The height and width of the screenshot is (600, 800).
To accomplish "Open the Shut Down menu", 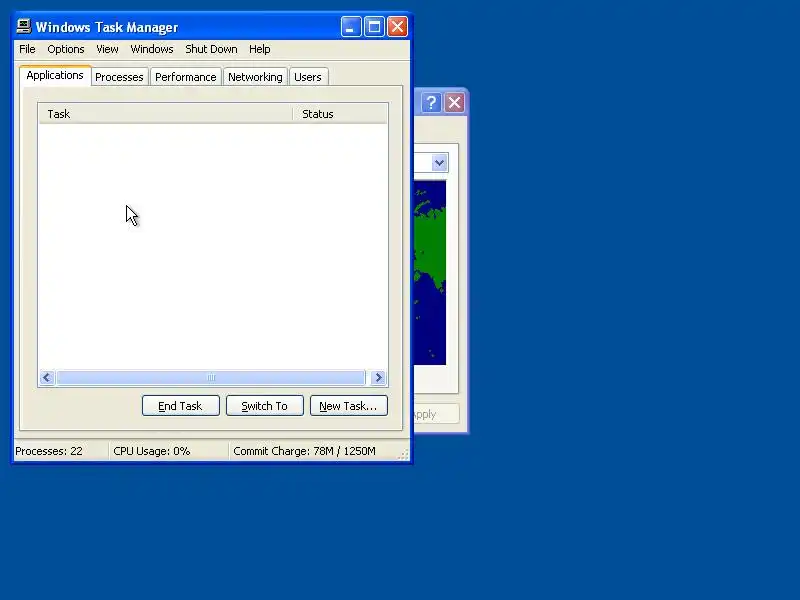I will pos(211,49).
